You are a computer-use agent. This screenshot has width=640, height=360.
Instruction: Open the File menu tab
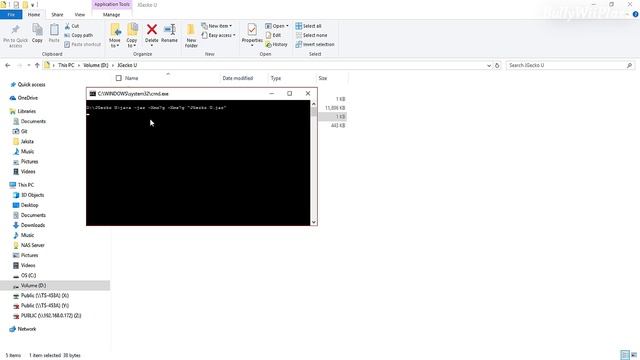(x=11, y=14)
